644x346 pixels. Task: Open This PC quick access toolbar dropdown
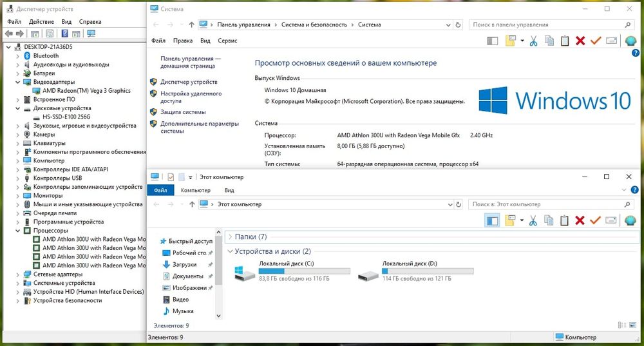pyautogui.click(x=190, y=177)
